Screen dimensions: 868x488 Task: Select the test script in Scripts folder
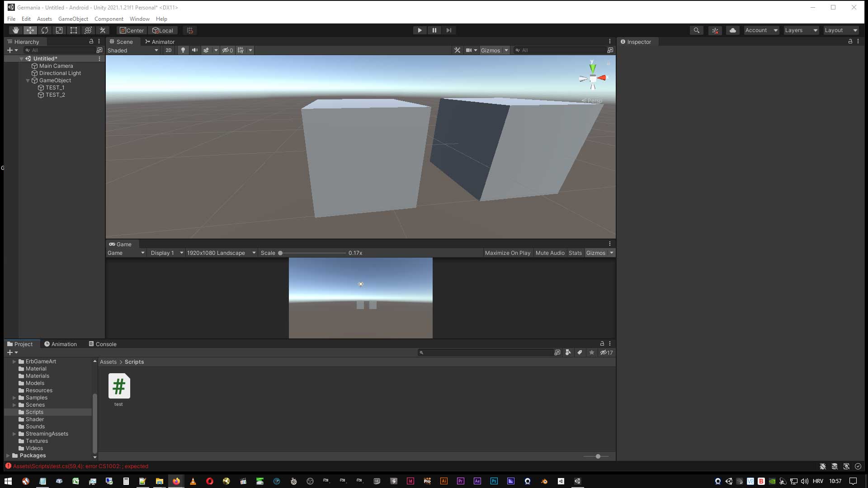click(x=119, y=386)
